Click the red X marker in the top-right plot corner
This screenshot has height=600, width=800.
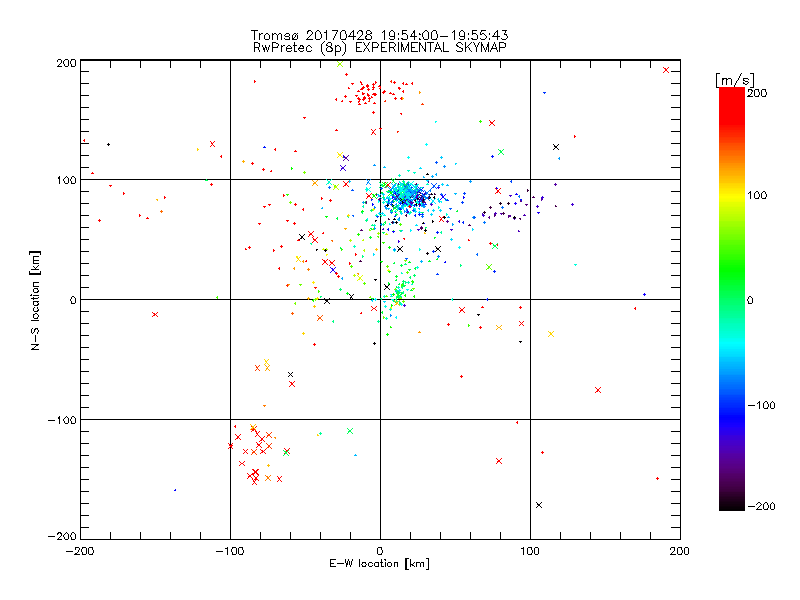(666, 70)
